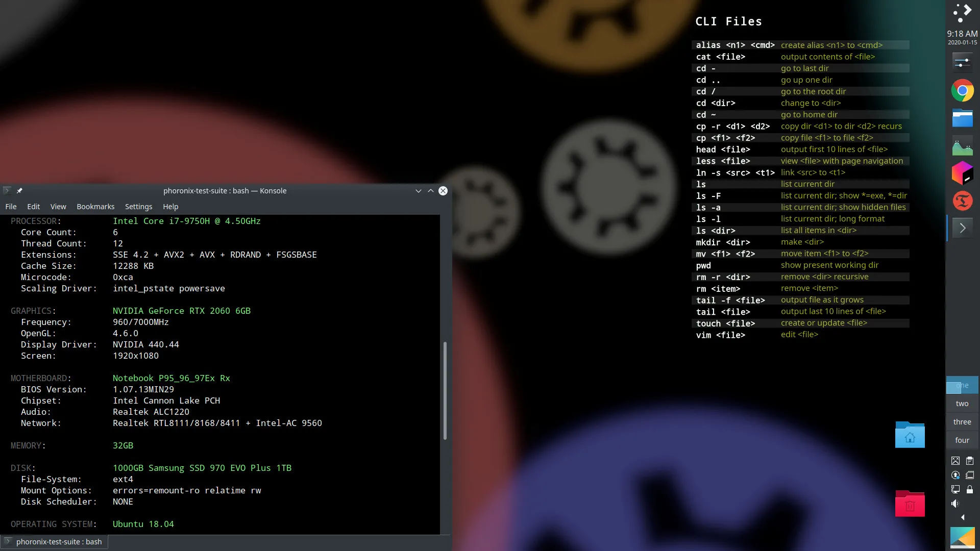The width and height of the screenshot is (980, 551).
Task: Switch to virtual desktop one
Action: tap(962, 385)
